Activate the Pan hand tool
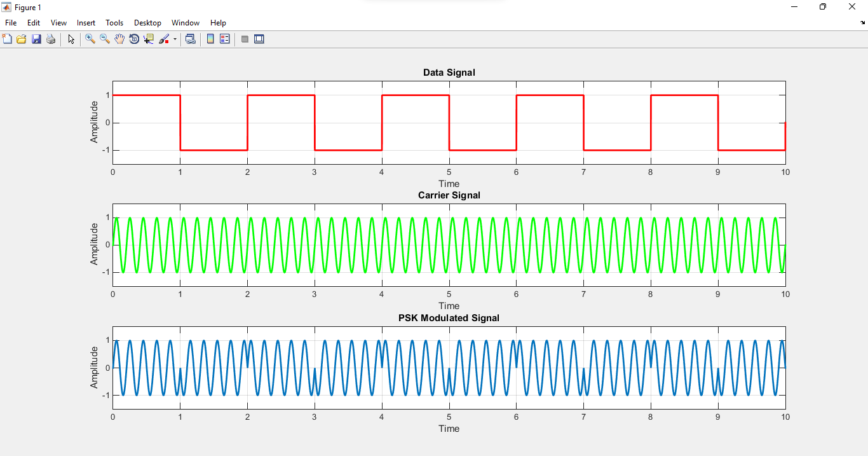 (119, 39)
